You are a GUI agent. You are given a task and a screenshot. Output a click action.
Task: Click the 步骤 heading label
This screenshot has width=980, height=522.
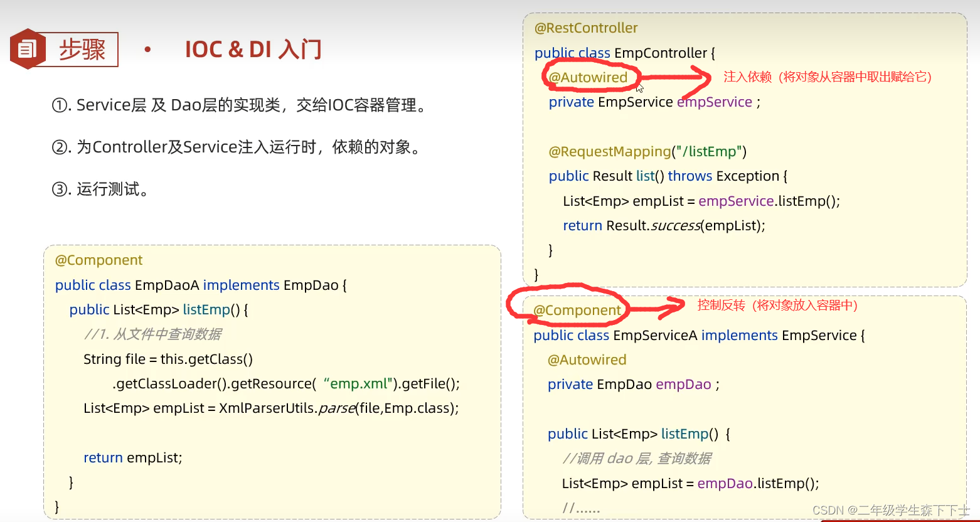point(82,50)
